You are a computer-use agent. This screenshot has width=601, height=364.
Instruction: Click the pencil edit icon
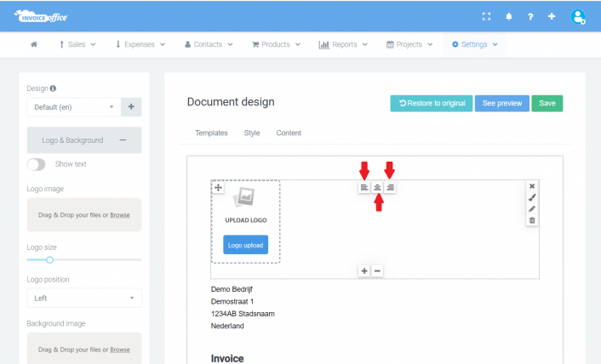(x=532, y=209)
